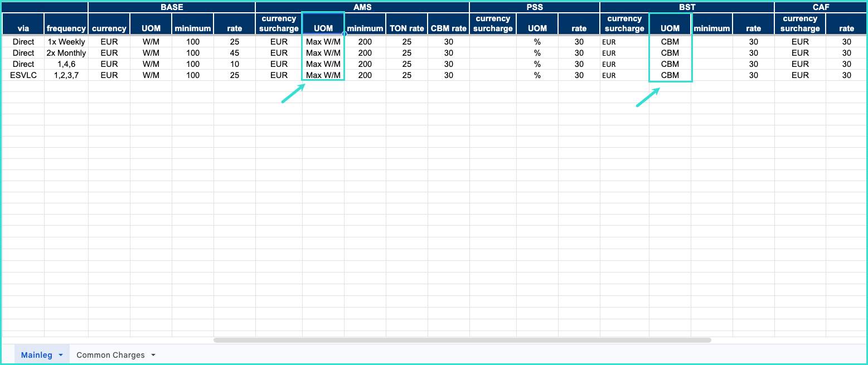868x365 pixels.
Task: Select the PSS group header cell
Action: [x=534, y=7]
